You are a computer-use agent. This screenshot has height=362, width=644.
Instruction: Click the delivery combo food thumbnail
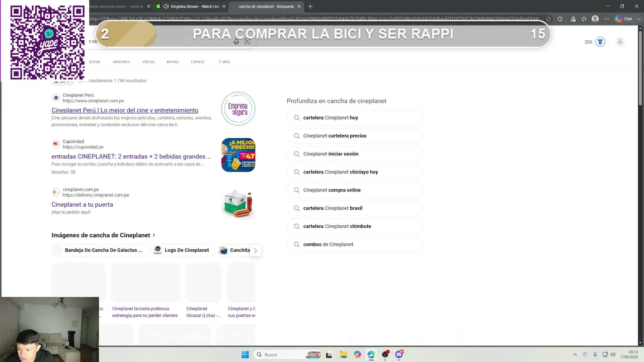click(x=238, y=203)
